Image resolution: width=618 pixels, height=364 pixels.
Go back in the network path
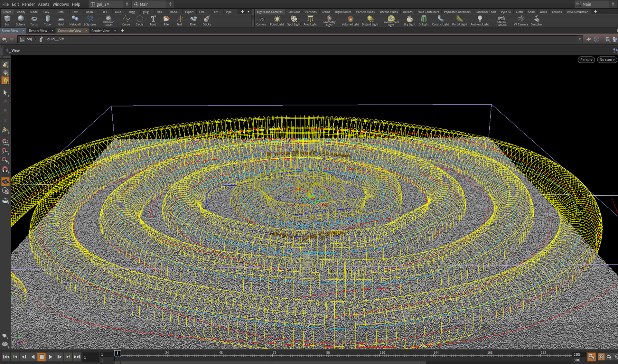[4, 39]
